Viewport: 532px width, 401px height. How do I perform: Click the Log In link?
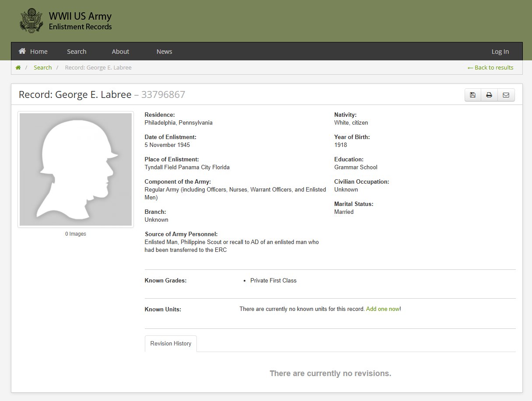[x=500, y=52]
